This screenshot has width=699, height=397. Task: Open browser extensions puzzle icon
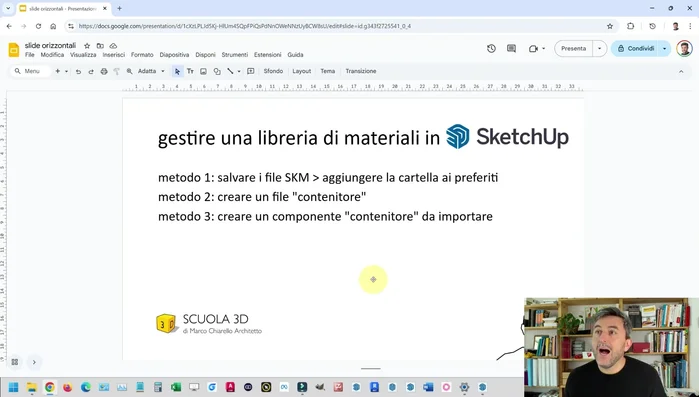630,26
